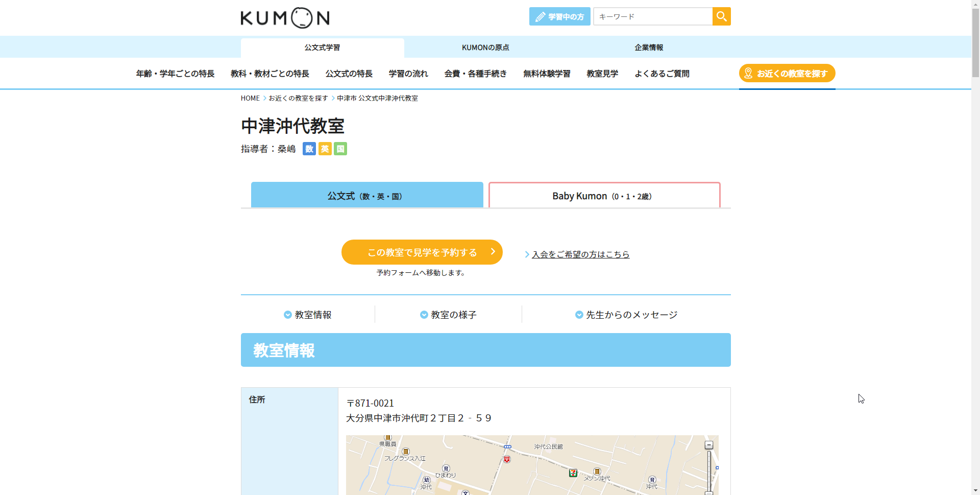
Task: Click postal code 〒871-0021
Action: (x=370, y=403)
